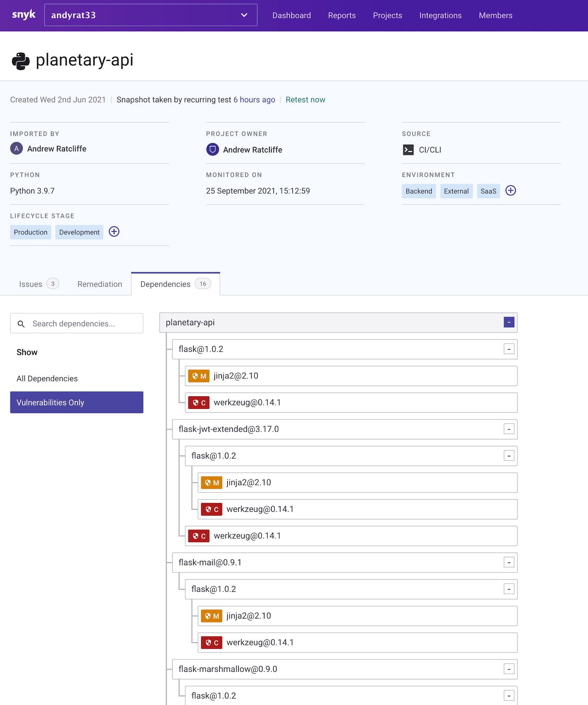Select the CI/CLI source icon
Viewport: 588px width, 705px height.
pyautogui.click(x=408, y=150)
